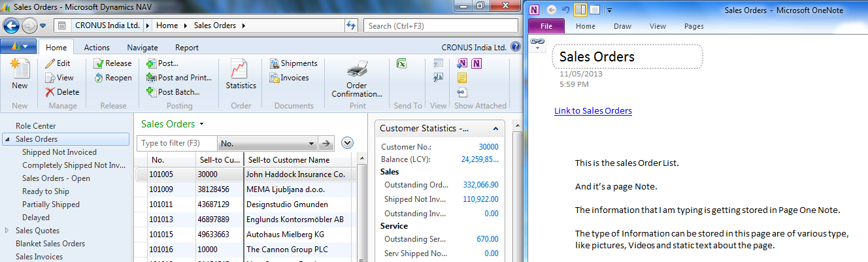Release the selected sales order

pyautogui.click(x=112, y=63)
